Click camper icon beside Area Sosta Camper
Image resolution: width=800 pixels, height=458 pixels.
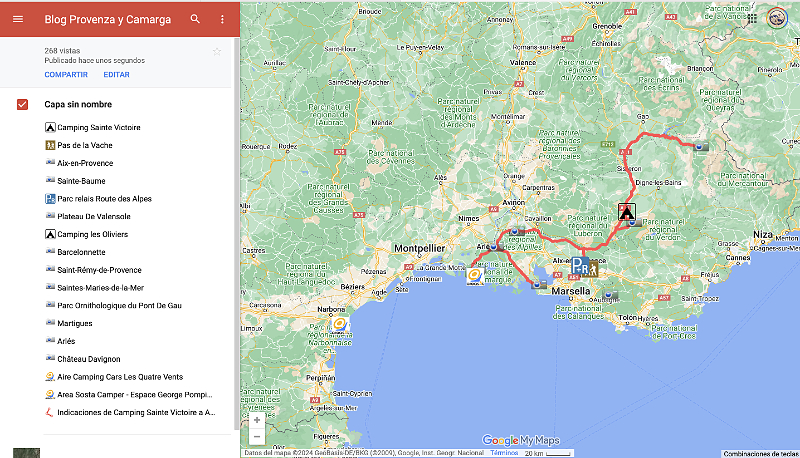pyautogui.click(x=50, y=395)
